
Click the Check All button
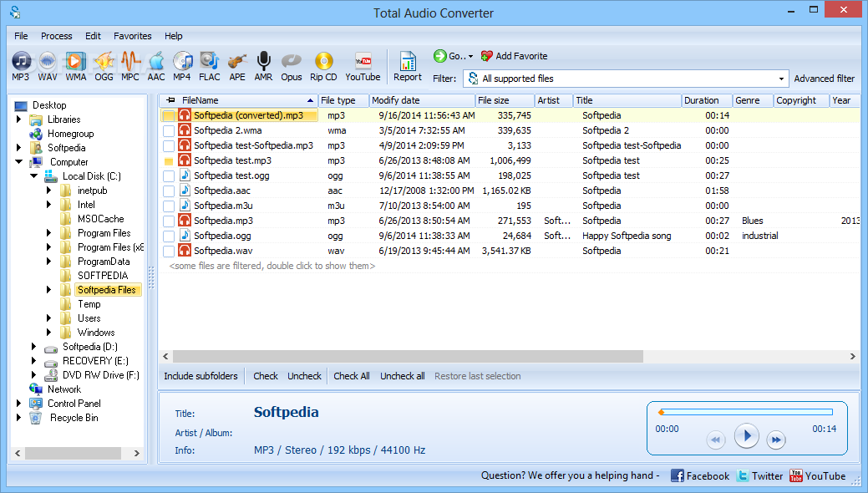click(352, 376)
